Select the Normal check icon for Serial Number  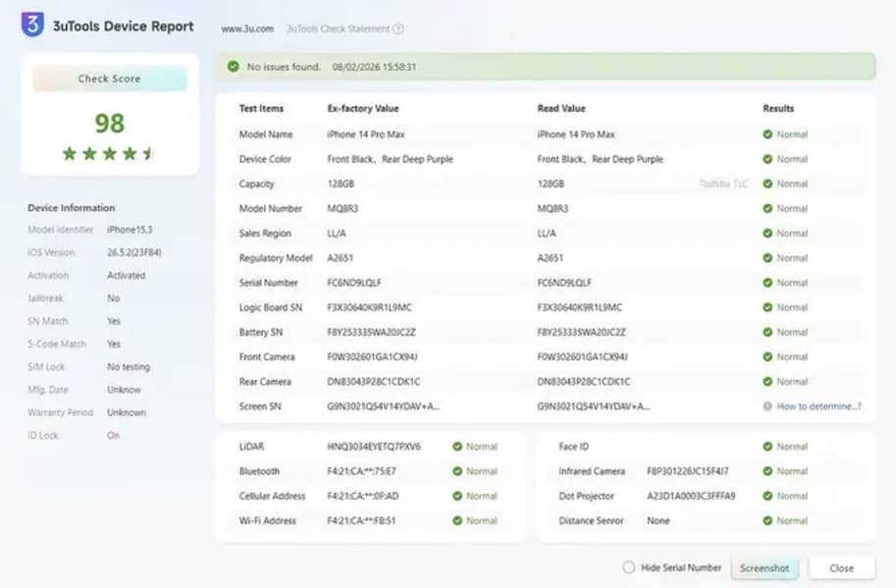[767, 283]
